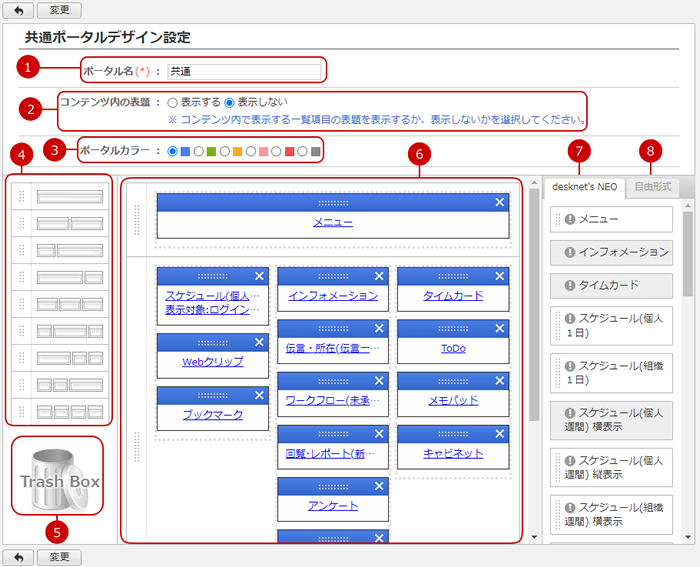Pick the narrow-left wide-right layout template

70,250
